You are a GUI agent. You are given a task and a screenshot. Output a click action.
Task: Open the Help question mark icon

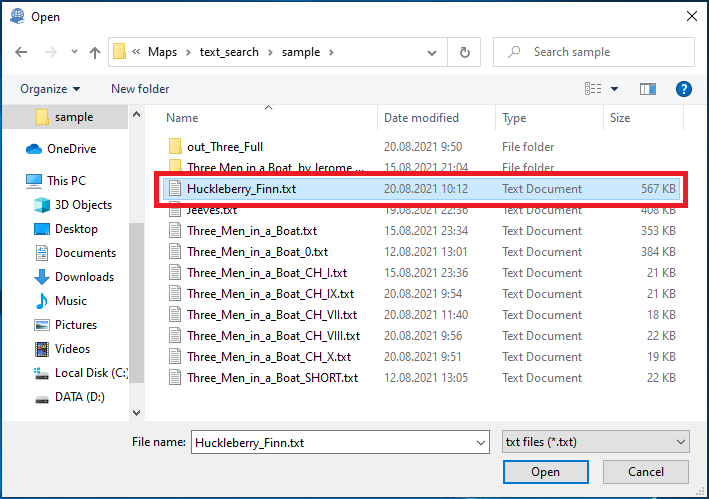(684, 89)
